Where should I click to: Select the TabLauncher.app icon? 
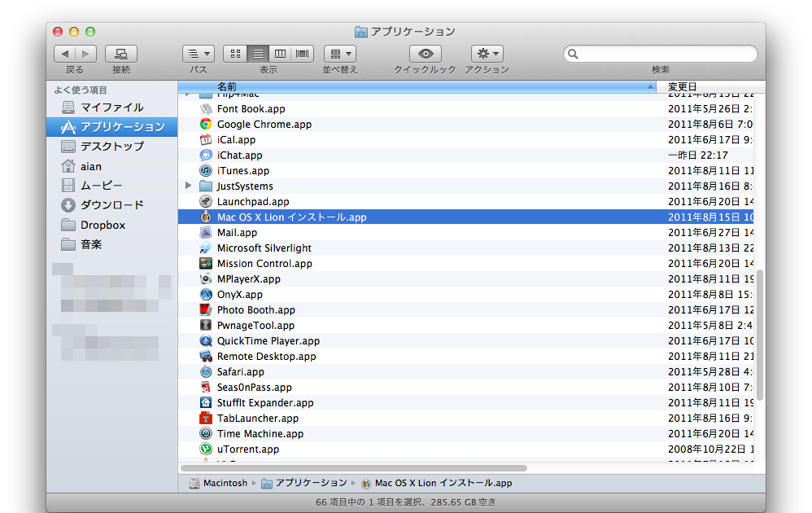click(206, 419)
